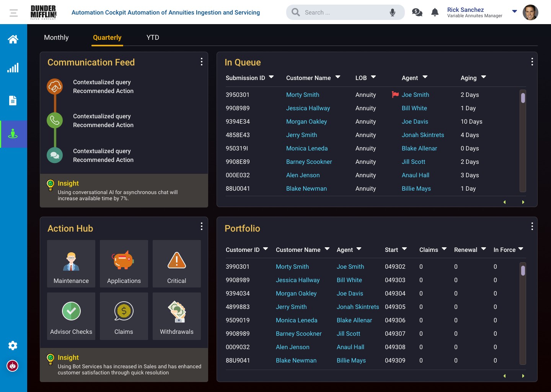The width and height of the screenshot is (551, 392).
Task: Go to next Portfolio page
Action: coord(523,376)
